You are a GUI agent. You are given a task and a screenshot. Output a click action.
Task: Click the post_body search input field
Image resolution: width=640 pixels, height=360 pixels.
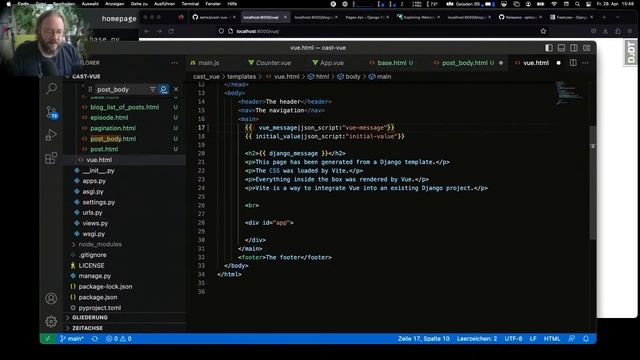coord(121,89)
